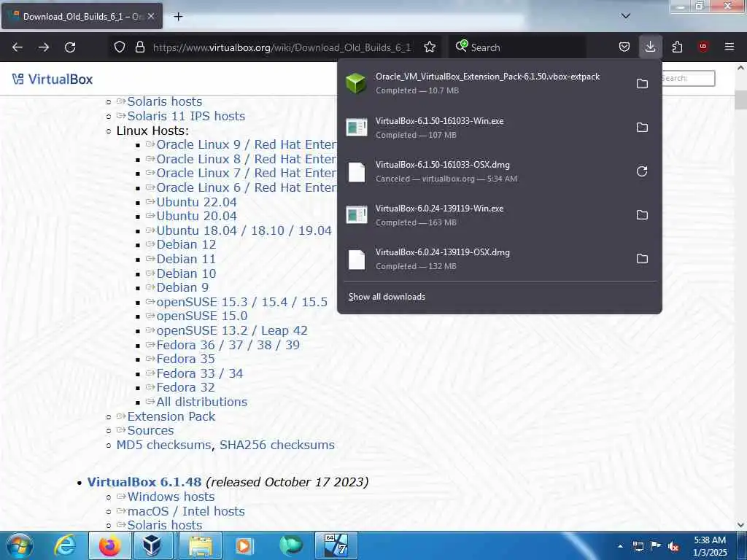Screen dimensions: 747x560
Task: Show VirtualBox-6.0.24 Win.exe in folder
Action: [x=642, y=215]
